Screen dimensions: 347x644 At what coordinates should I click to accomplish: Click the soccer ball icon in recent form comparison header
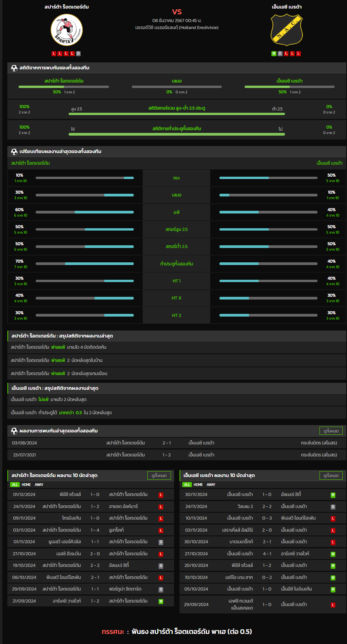click(14, 152)
